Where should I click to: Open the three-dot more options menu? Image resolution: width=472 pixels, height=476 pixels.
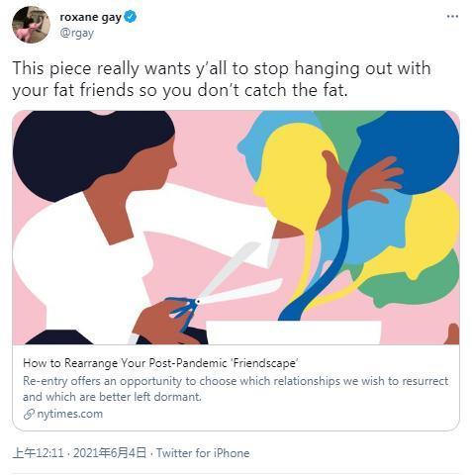pos(452,17)
